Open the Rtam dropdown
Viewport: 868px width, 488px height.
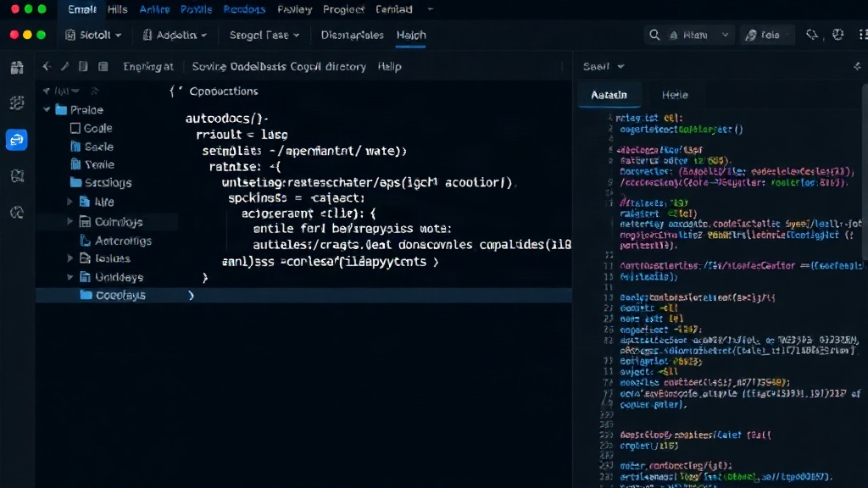[726, 35]
